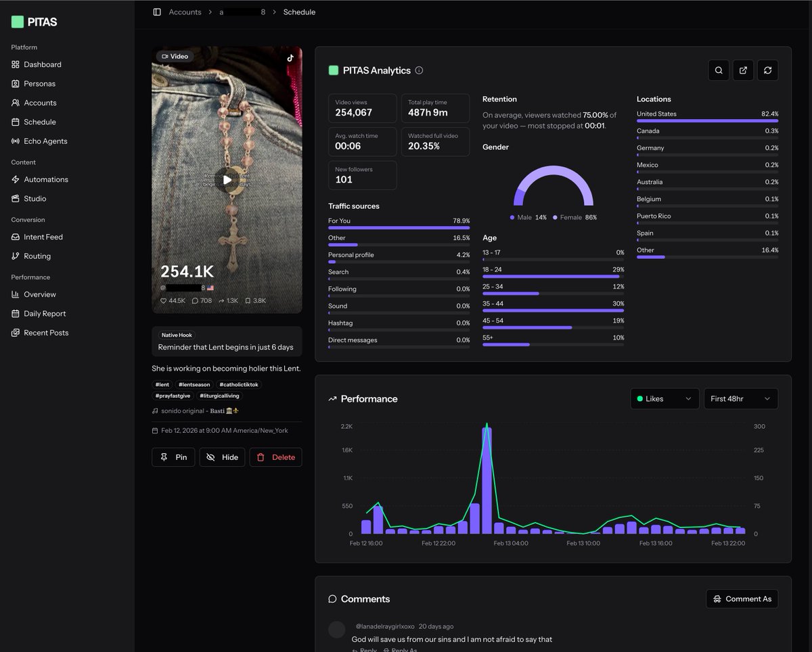Click the Recent Posts icon
Screen dimensions: 812x652
[x=16, y=333]
